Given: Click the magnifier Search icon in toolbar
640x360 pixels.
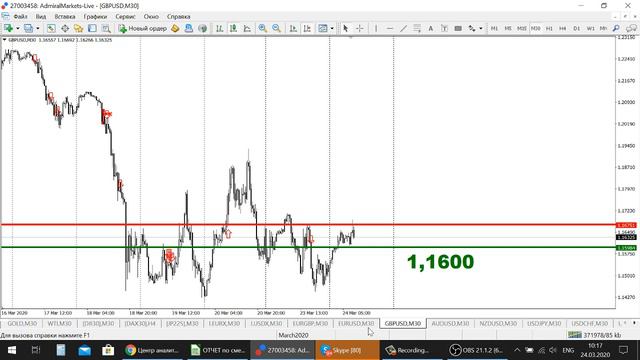Looking at the screenshot, I should [x=616, y=28].
